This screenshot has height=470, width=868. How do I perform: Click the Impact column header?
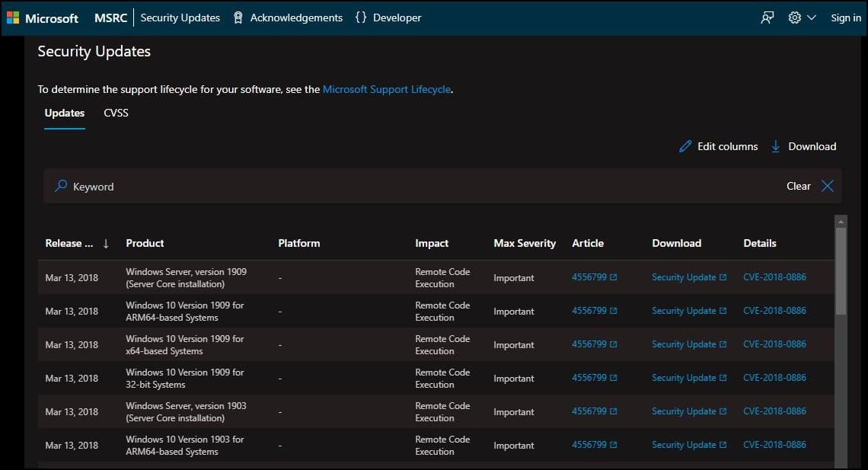432,244
